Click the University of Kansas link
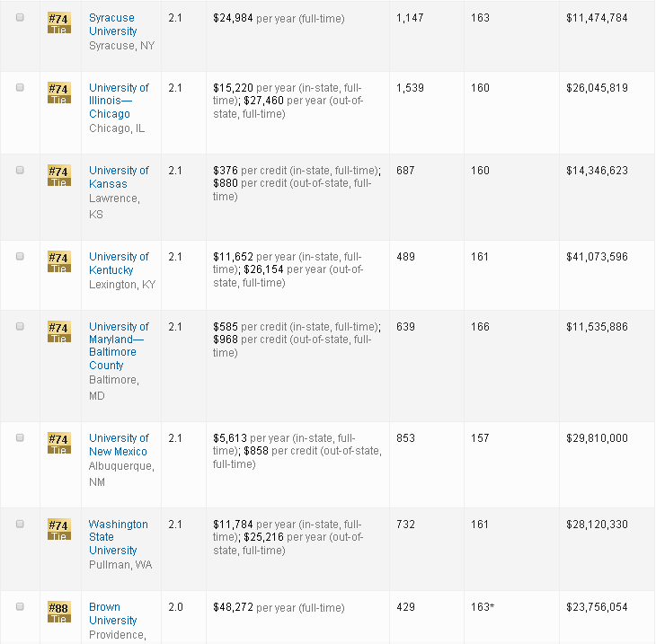Screen dimensions: 656x644 [119, 177]
